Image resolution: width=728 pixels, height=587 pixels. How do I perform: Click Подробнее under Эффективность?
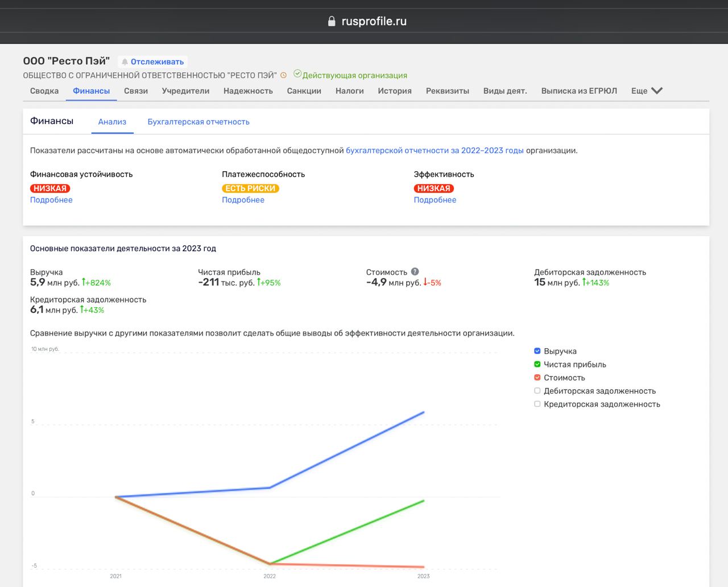click(x=435, y=200)
